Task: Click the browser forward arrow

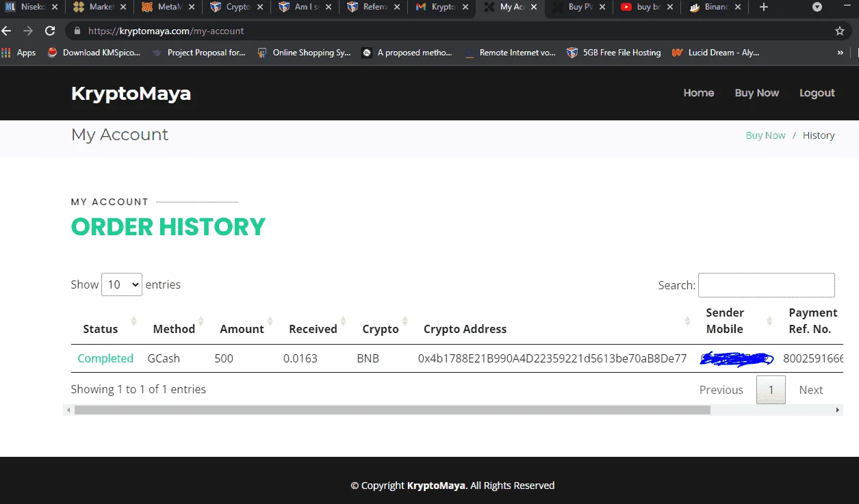Action: [27, 31]
